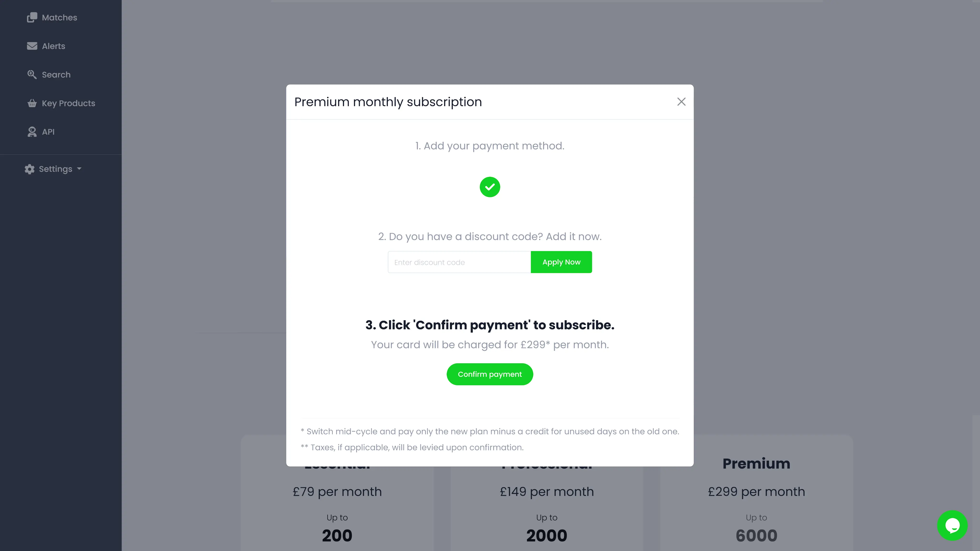Click the API user icon
Viewport: 980px width, 551px height.
[x=32, y=132]
